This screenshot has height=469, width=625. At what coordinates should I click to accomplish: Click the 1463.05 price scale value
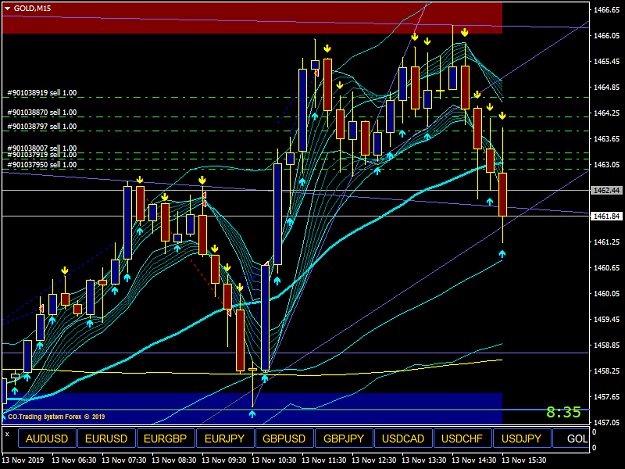tap(607, 165)
